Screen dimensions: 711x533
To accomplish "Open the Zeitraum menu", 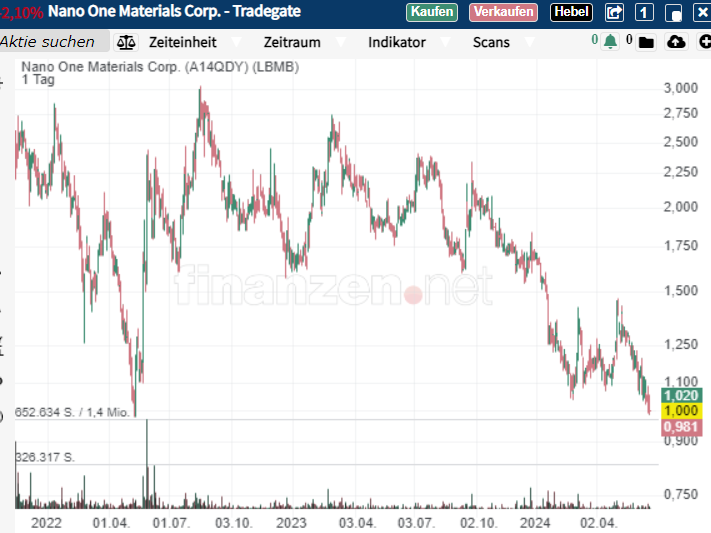I will (292, 42).
